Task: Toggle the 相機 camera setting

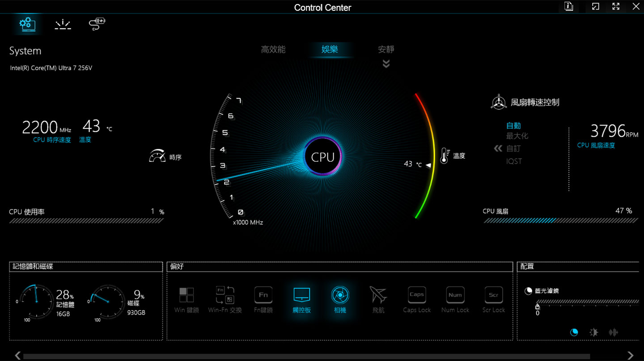Action: (x=340, y=299)
